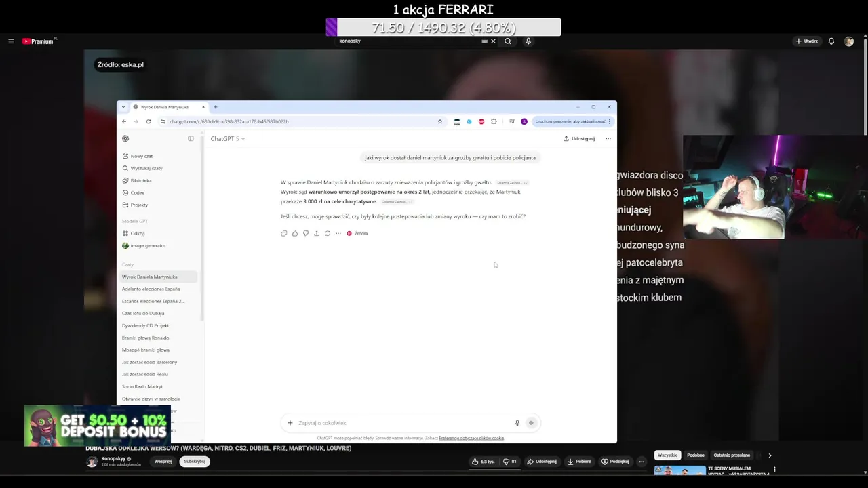The height and width of the screenshot is (488, 868).
Task: Dislike the ChatGPT response with thumbs down
Action: [306, 233]
